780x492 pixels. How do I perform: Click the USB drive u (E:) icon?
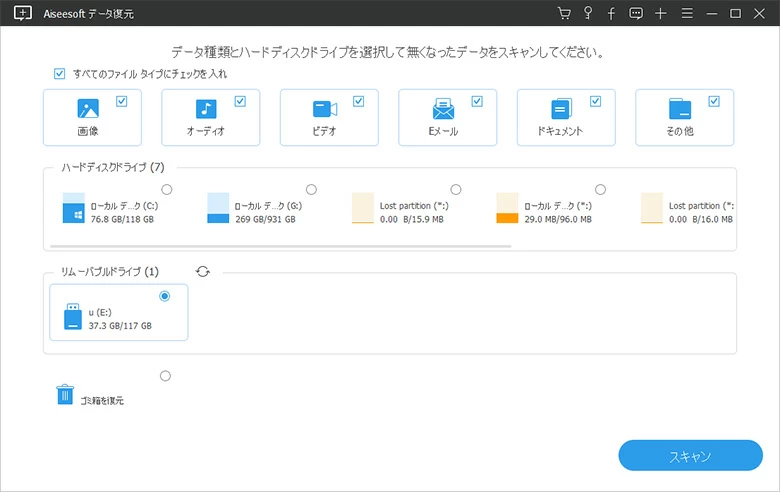(72, 318)
